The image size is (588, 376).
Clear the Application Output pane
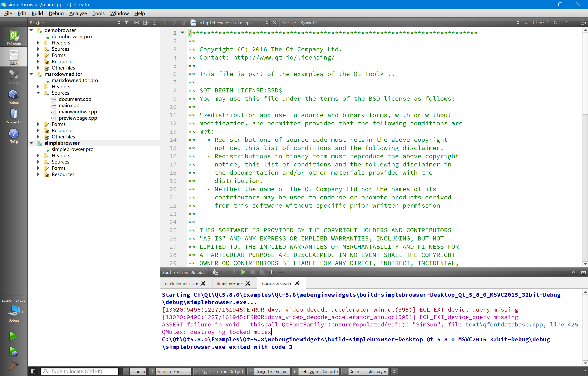(215, 272)
